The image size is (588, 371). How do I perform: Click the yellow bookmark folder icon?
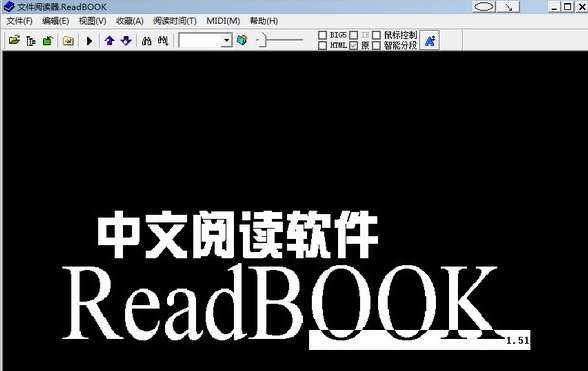[68, 41]
